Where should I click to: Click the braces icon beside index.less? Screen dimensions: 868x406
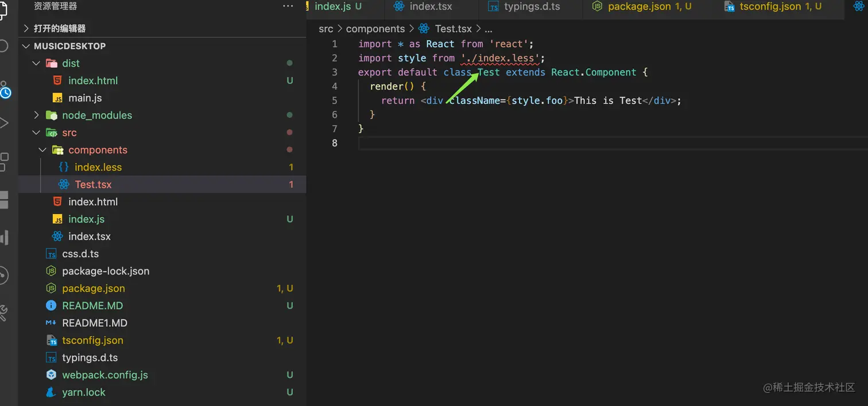(64, 167)
